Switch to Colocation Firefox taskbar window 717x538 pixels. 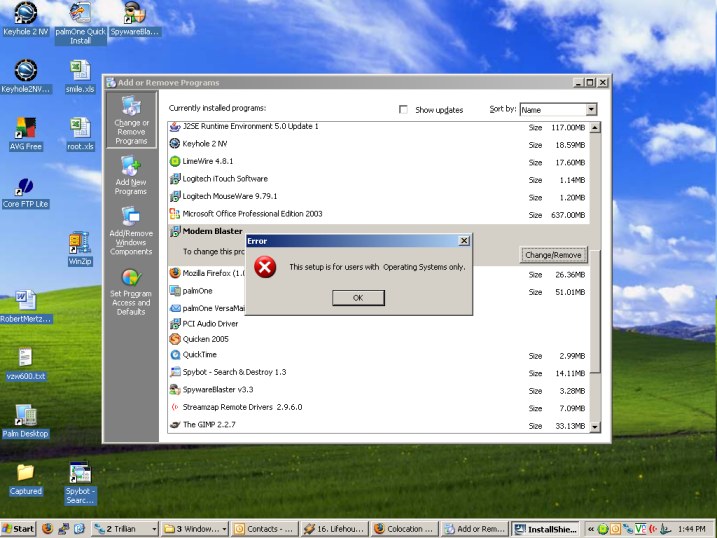405,529
